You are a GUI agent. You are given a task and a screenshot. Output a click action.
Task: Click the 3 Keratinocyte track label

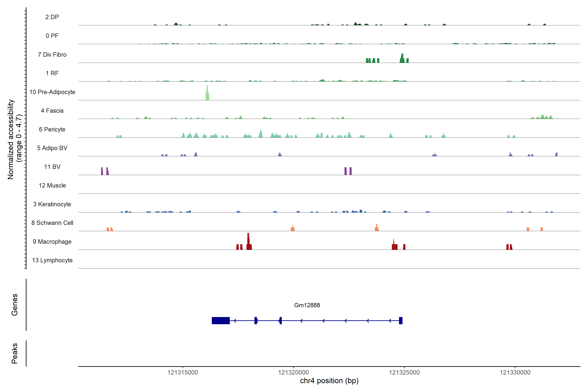coord(52,204)
